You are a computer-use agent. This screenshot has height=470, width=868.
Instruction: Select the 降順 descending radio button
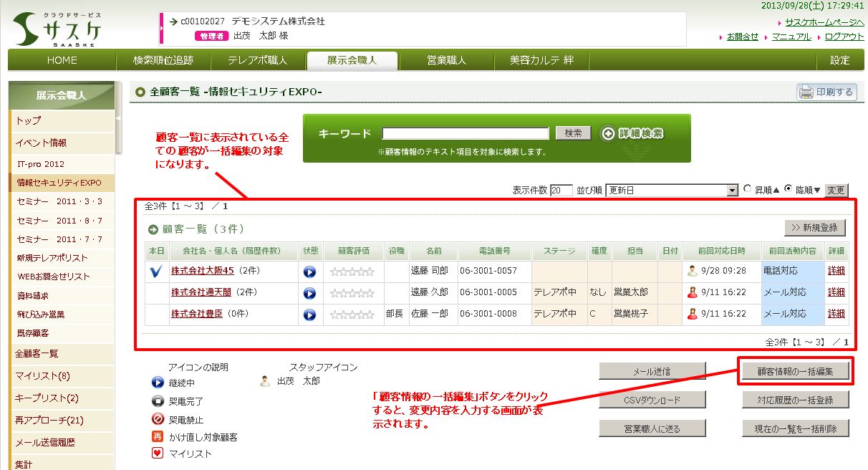[789, 189]
